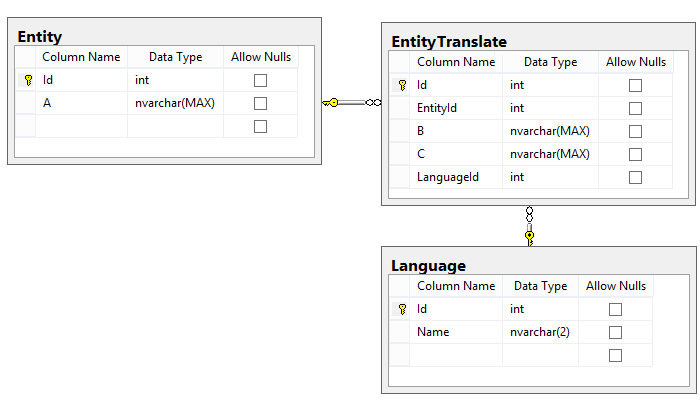Click the primary key icon in EntityTranslate table

[402, 86]
